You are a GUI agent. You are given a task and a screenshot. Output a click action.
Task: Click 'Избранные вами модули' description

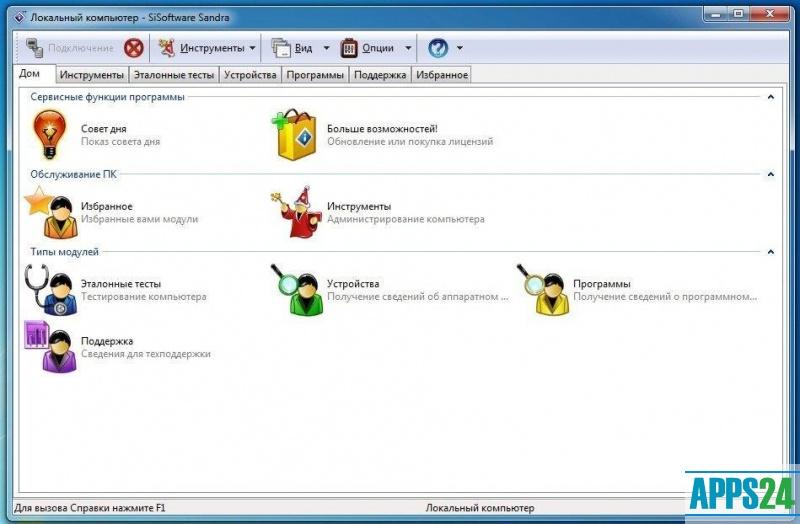139,219
